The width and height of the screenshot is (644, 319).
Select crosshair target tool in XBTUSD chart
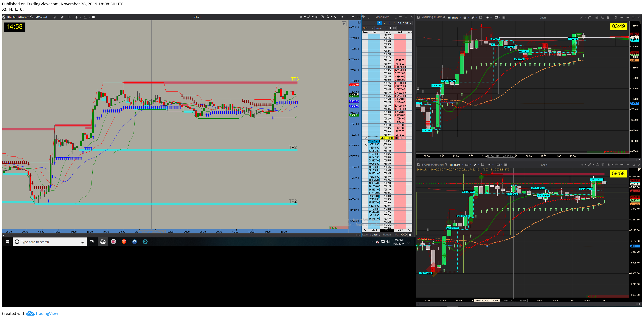click(487, 17)
